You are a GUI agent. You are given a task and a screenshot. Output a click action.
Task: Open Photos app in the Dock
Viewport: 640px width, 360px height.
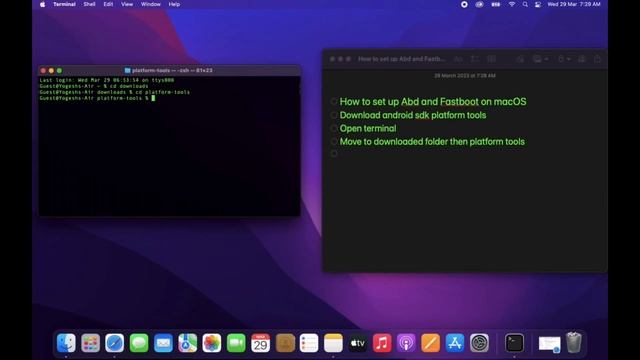coord(212,343)
